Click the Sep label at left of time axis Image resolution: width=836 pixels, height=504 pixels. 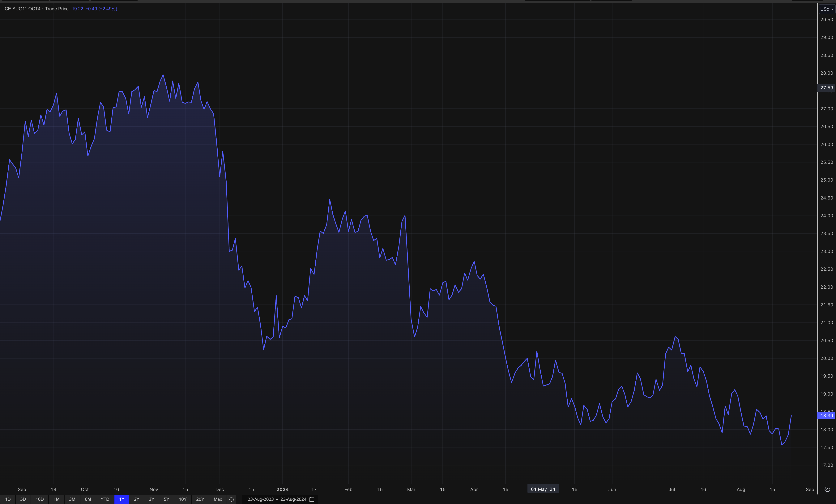point(22,489)
